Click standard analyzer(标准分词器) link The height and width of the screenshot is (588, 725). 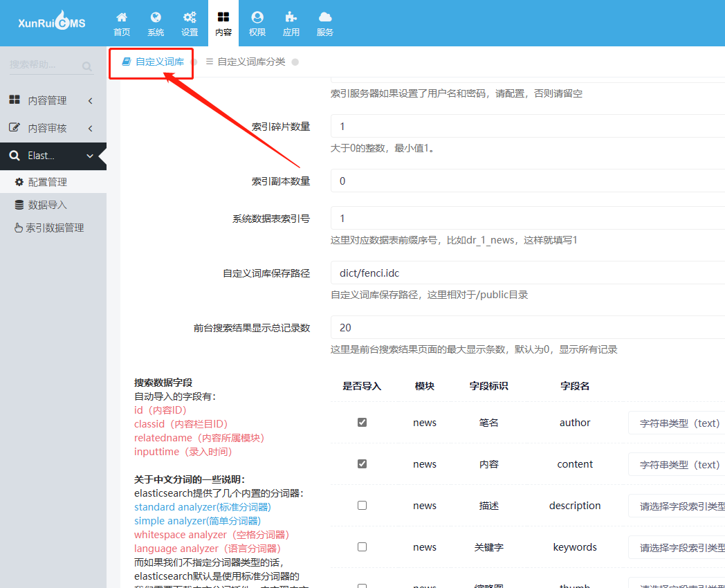pyautogui.click(x=203, y=507)
